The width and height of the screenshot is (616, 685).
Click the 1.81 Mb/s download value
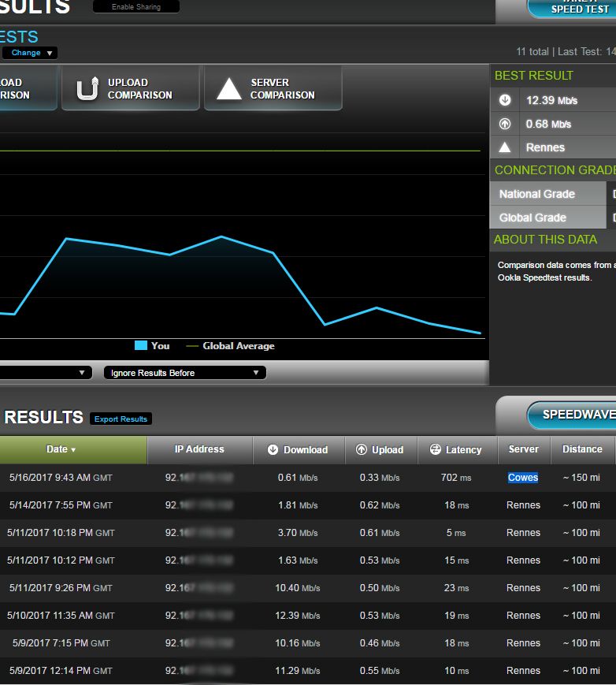pyautogui.click(x=298, y=505)
